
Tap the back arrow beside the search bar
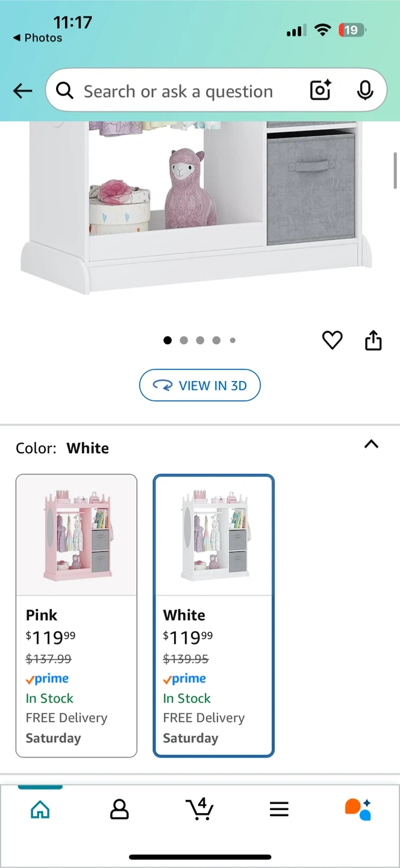(x=23, y=91)
